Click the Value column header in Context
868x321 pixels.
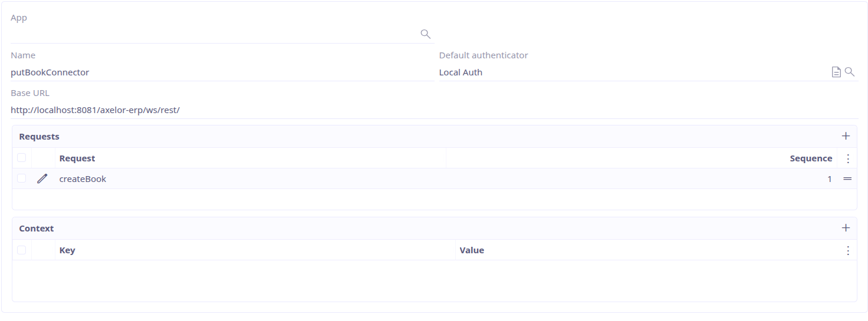472,250
